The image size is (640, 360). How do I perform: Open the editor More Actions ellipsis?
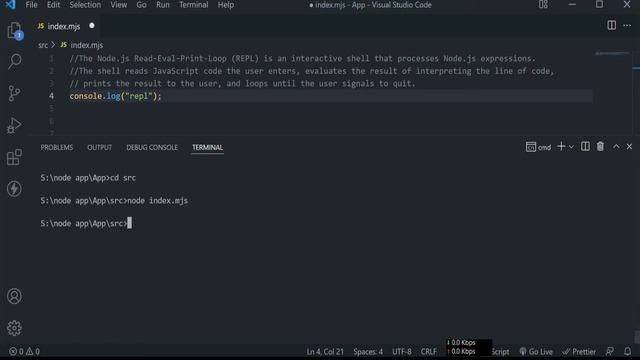(x=627, y=25)
